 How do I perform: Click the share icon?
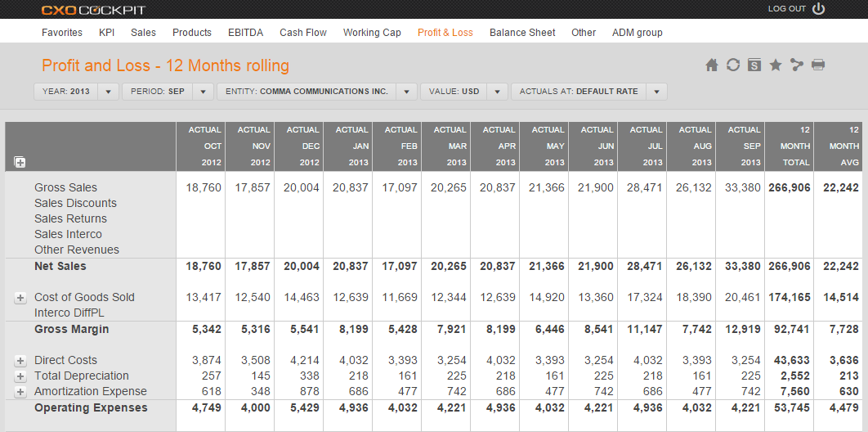(x=797, y=65)
